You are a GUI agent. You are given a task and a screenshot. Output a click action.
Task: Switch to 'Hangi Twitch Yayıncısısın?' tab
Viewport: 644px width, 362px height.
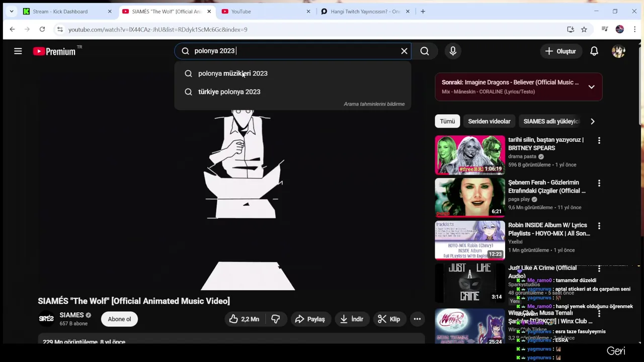tap(365, 11)
